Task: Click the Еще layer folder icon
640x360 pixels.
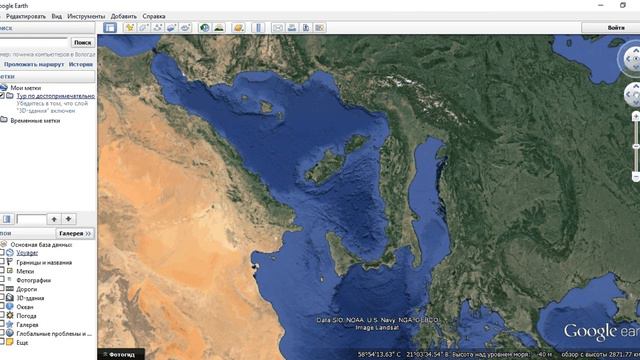Action: click(x=10, y=342)
